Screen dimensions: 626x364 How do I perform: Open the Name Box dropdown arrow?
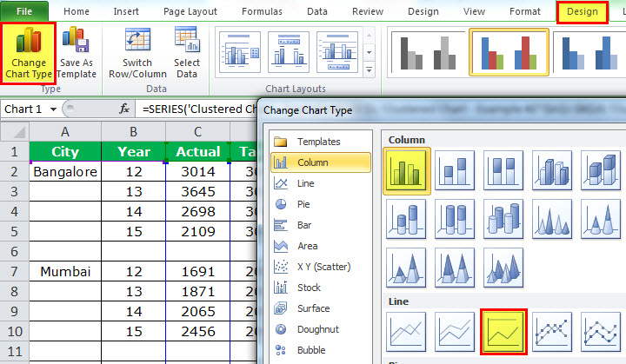[x=53, y=109]
